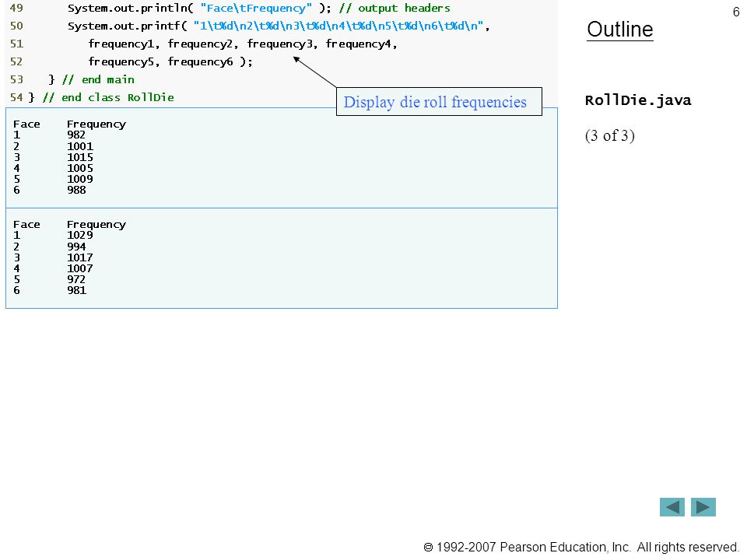Click frequency value 972 in second output

[76, 279]
